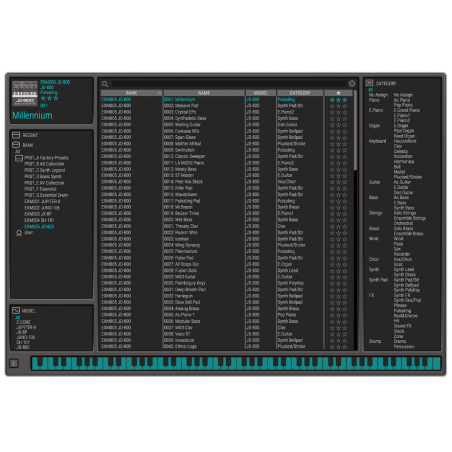Select the EXM004 SH-101 bank
This screenshot has height=452, width=452.
(x=39, y=220)
